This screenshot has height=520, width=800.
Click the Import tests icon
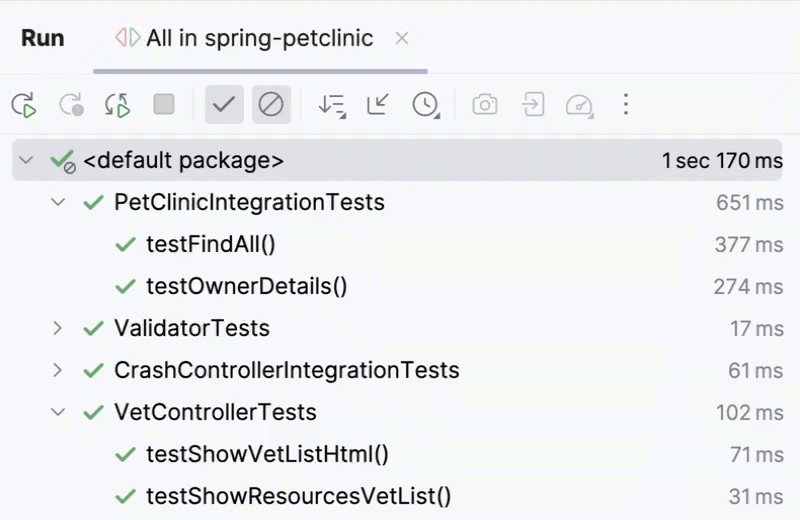point(532,104)
